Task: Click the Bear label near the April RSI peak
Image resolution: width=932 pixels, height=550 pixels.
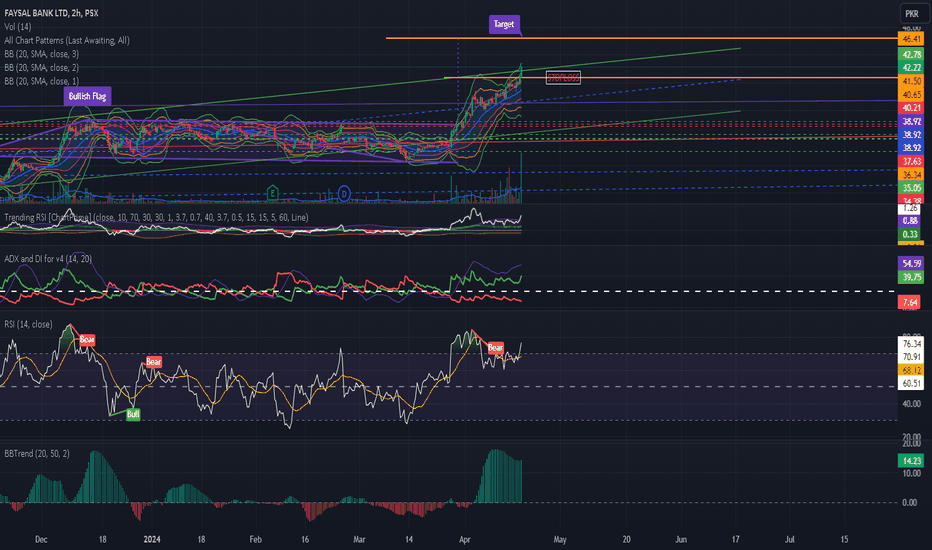Action: pyautogui.click(x=495, y=347)
